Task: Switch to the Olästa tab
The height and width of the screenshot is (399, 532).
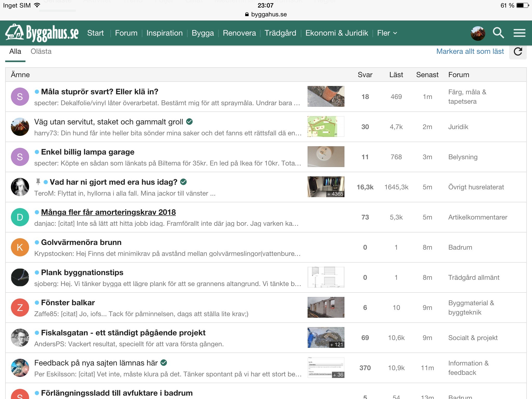Action: (41, 51)
